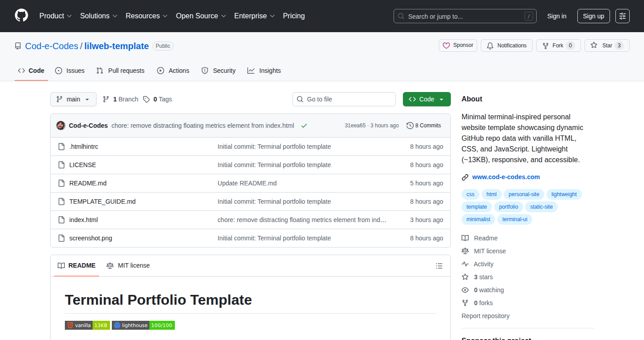This screenshot has height=340, width=644.
Task: Select the README tab
Action: point(76,265)
